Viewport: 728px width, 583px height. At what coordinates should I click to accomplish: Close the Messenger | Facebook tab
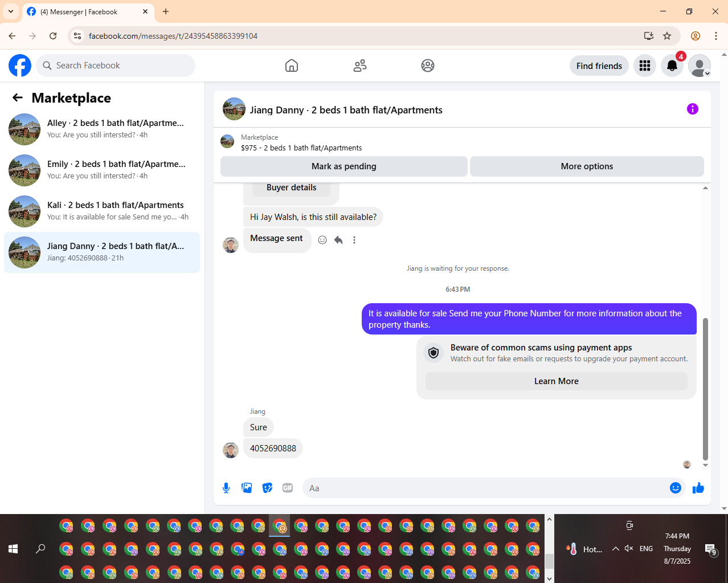point(145,11)
